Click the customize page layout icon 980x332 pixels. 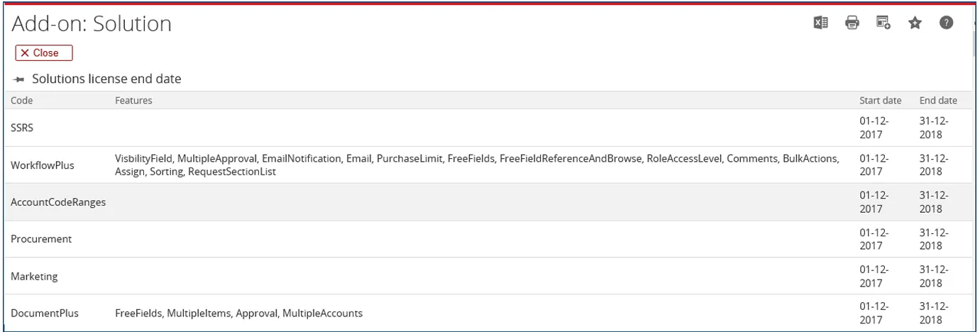coord(883,23)
